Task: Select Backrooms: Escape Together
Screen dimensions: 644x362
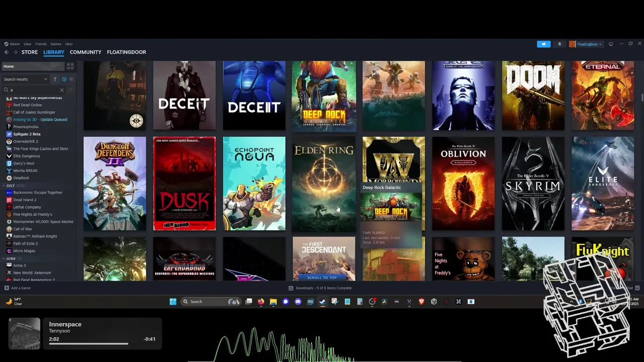Action: [x=38, y=193]
